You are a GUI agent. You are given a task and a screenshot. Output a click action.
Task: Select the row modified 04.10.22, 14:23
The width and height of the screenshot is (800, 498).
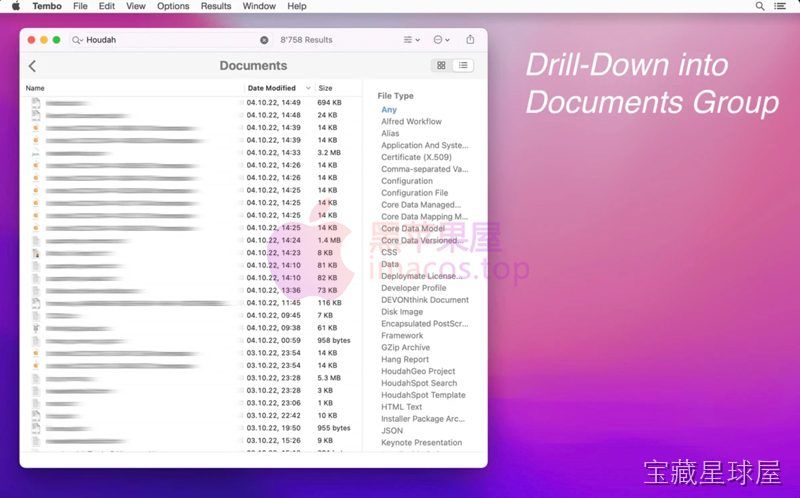pos(192,253)
